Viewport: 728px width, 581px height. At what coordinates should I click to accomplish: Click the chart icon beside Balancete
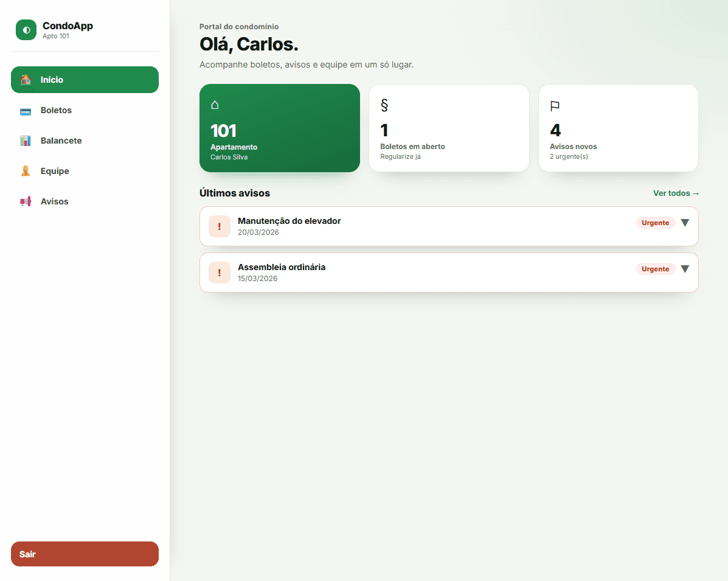26,141
